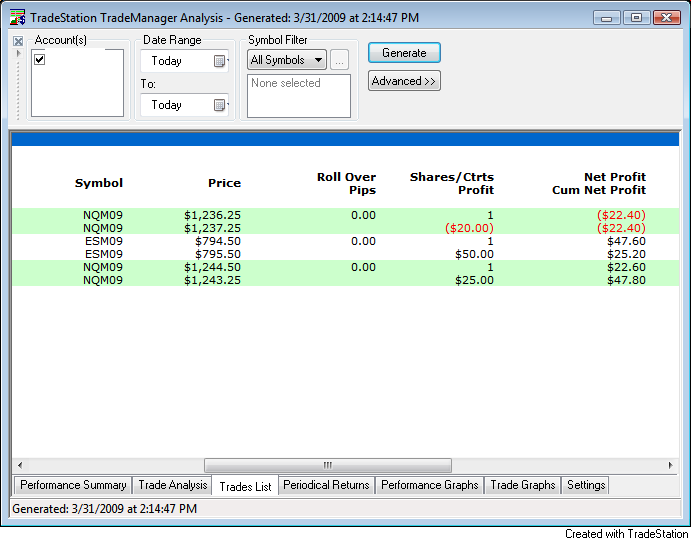Click the $50.00 profit value
Screen dimensions: 691x540
coord(474,254)
